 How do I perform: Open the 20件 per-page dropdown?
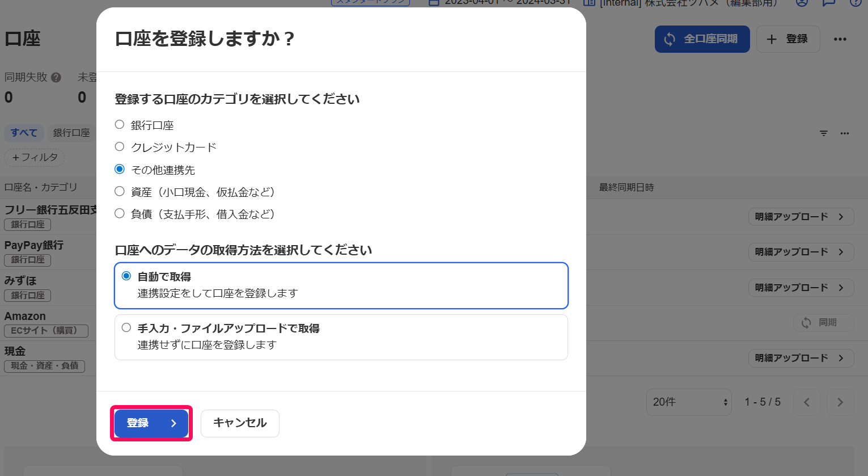[x=688, y=402]
